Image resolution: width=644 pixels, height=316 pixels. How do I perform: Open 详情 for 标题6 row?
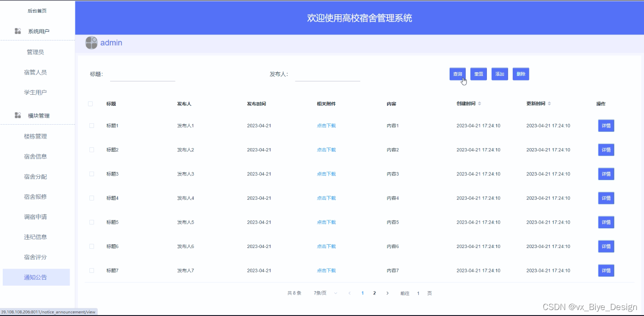(x=606, y=247)
